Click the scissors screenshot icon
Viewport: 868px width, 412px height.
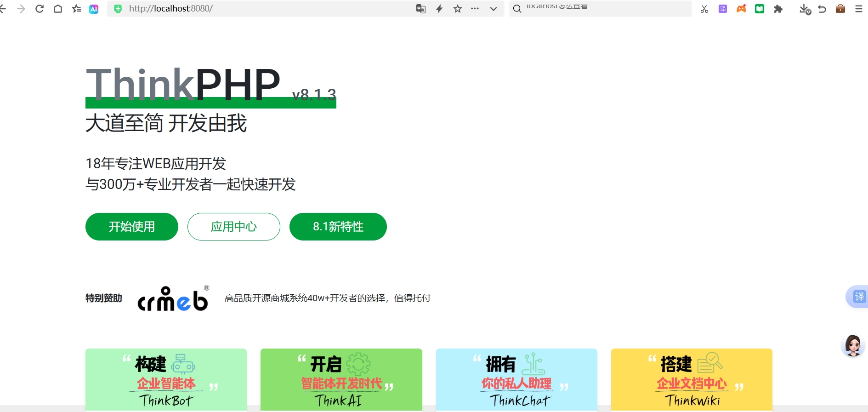[704, 9]
